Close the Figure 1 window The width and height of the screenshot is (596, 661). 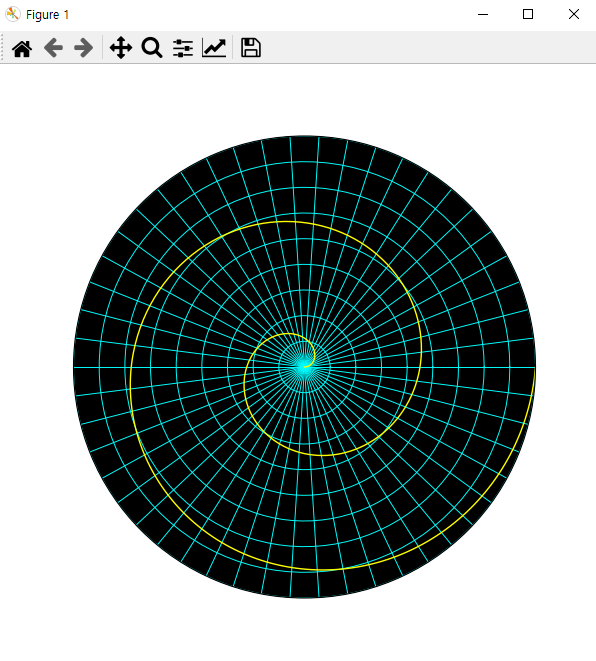coord(574,14)
